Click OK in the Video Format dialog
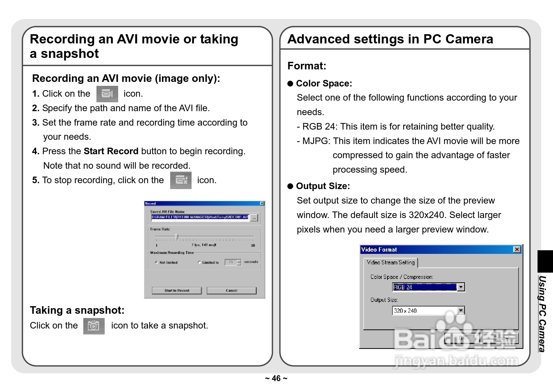 (x=462, y=338)
